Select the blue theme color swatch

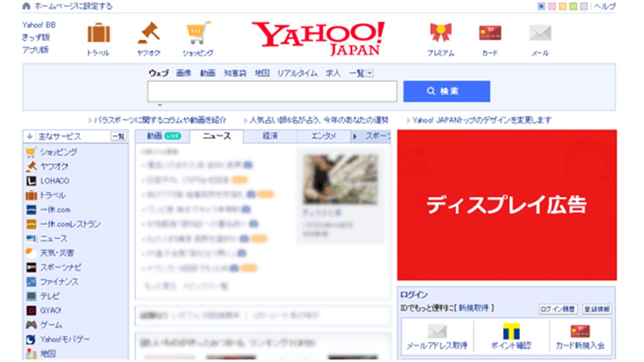click(542, 7)
